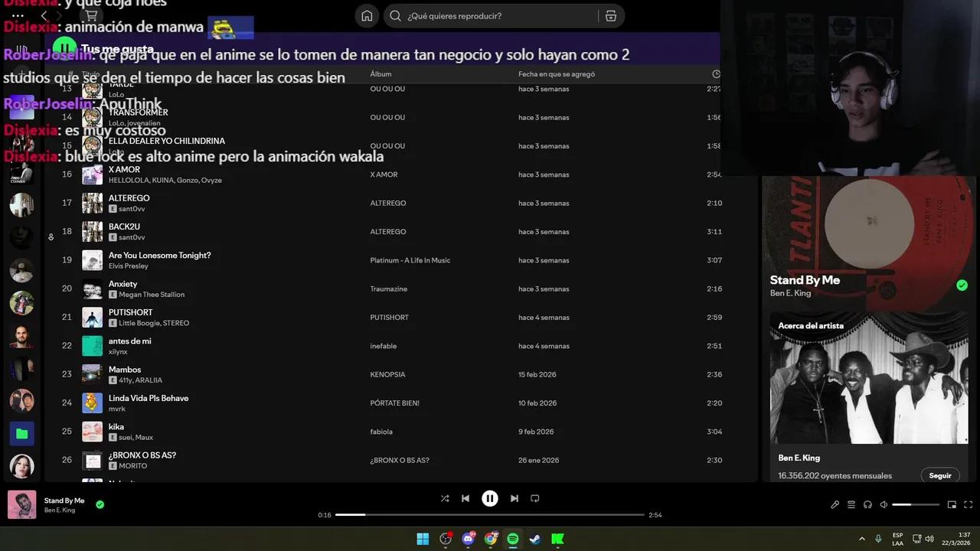Go to Spotify Home via house icon
This screenshot has width=980, height=551.
click(x=367, y=16)
